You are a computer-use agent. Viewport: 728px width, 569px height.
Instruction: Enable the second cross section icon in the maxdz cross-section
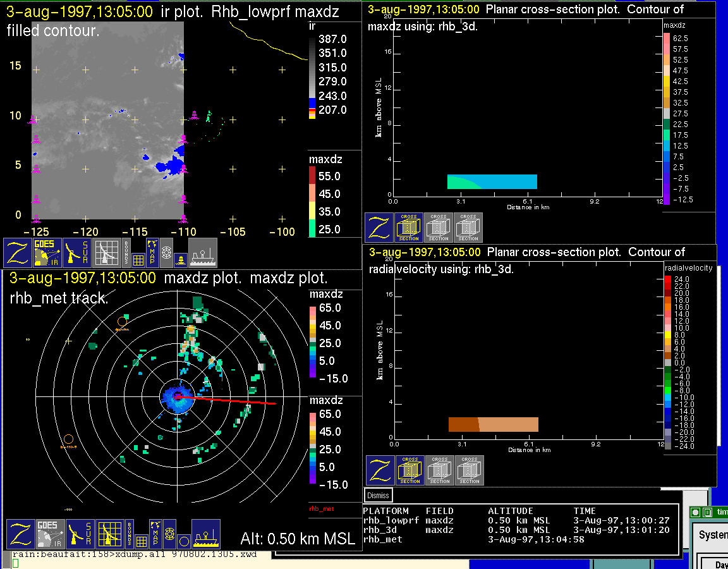tap(439, 228)
